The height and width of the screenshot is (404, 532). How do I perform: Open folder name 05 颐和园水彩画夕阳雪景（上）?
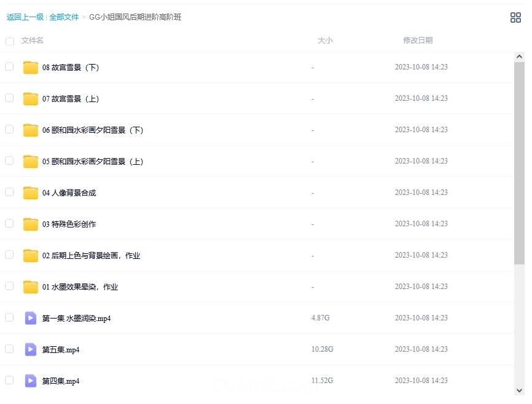point(93,162)
